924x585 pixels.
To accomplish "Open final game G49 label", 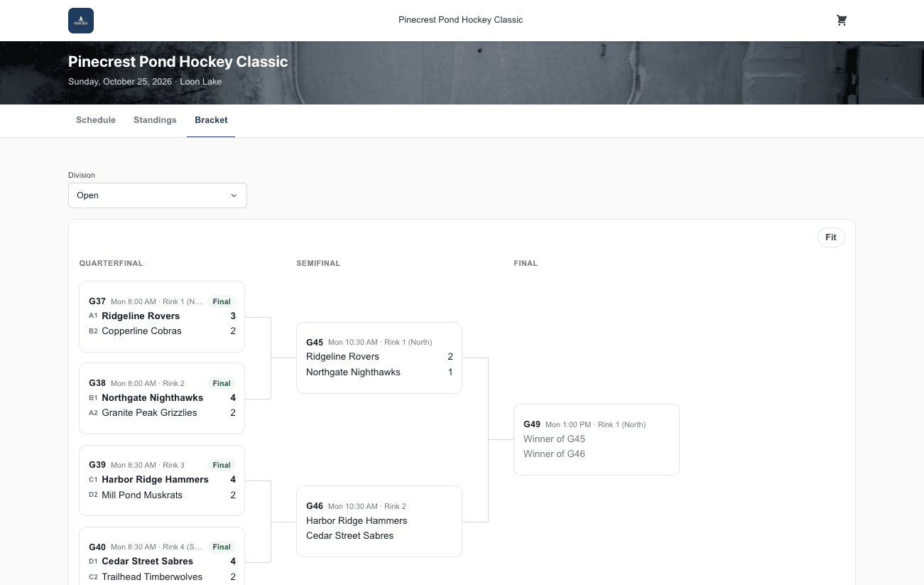I will pyautogui.click(x=532, y=424).
